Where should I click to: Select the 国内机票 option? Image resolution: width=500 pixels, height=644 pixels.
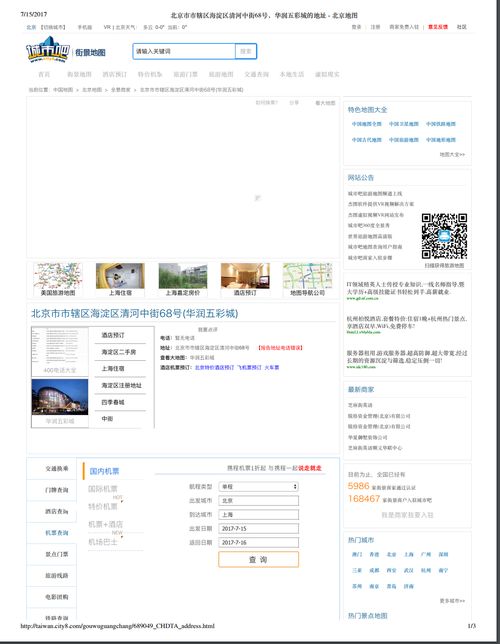[x=104, y=471]
